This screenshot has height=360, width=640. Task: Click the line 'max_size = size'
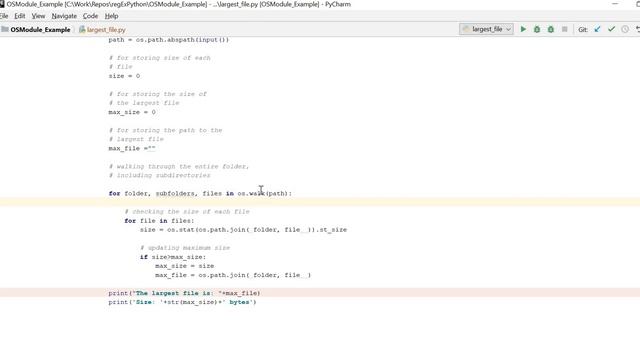tap(184, 266)
